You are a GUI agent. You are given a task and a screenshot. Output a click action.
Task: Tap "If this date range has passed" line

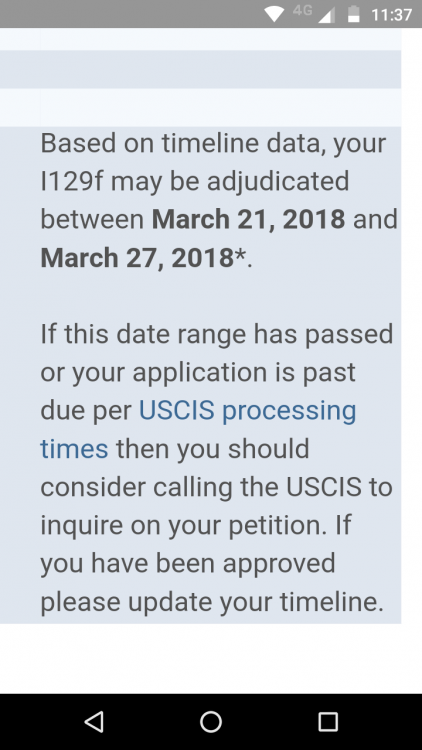(217, 334)
